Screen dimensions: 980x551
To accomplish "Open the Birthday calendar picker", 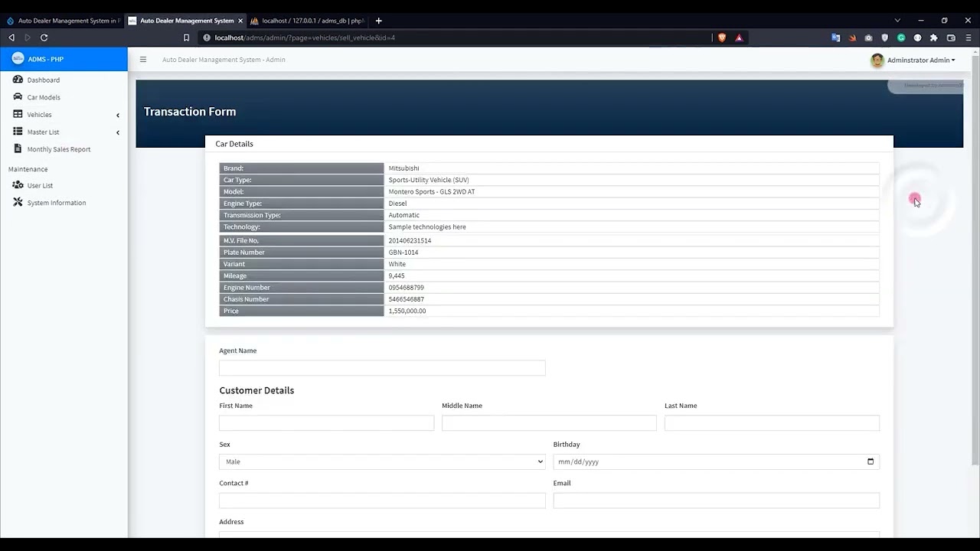I will (871, 461).
